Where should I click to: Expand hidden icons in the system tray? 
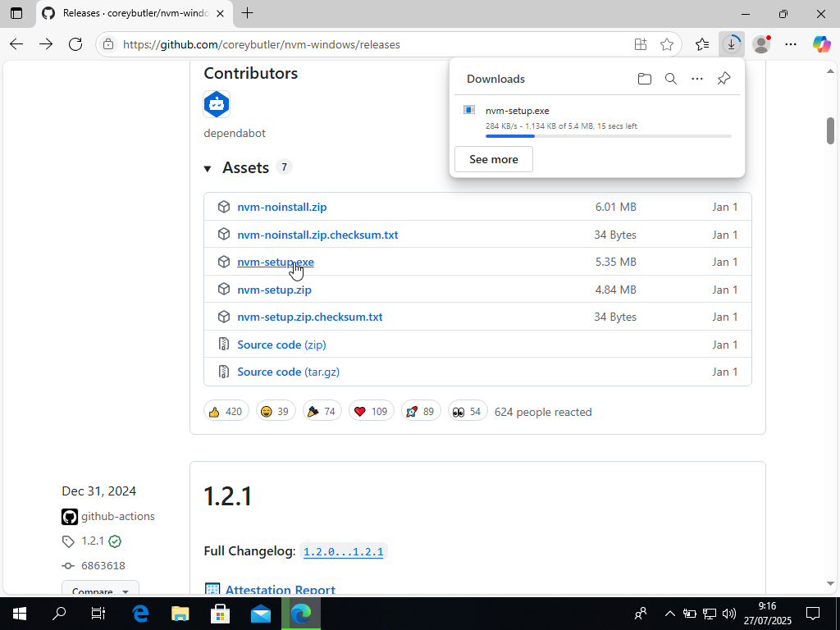tap(670, 613)
